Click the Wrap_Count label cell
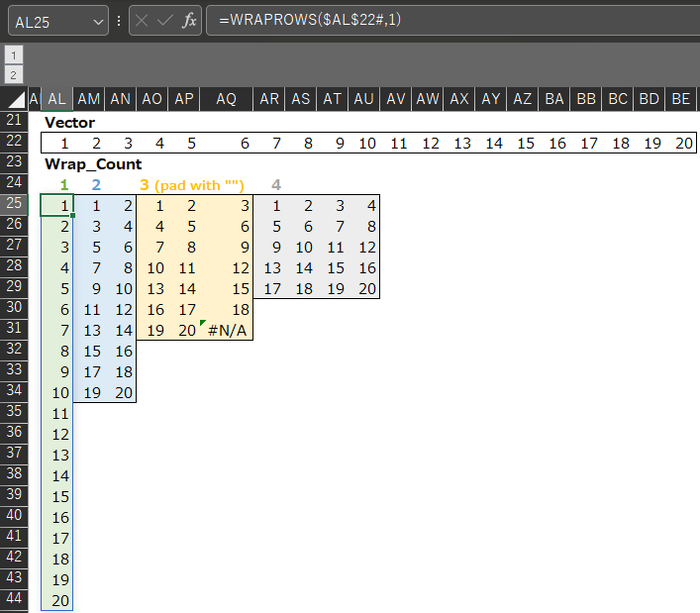This screenshot has height=613, width=700. click(x=93, y=164)
